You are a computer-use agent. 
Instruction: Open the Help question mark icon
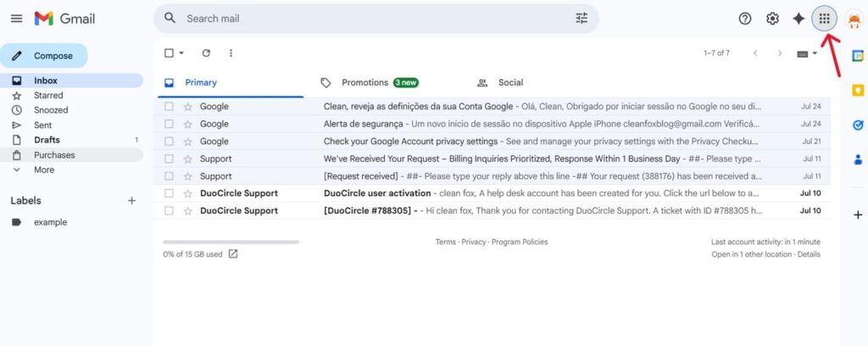[x=745, y=19]
